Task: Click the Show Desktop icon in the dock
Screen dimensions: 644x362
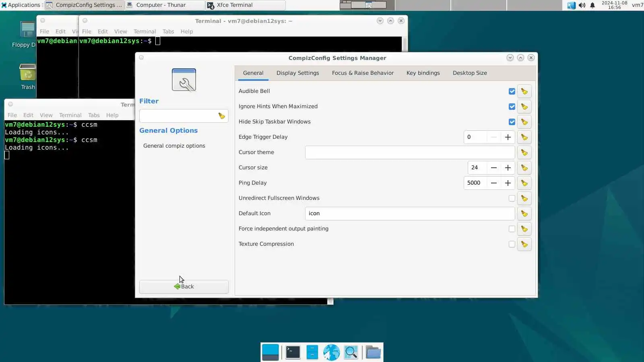Action: pyautogui.click(x=270, y=352)
